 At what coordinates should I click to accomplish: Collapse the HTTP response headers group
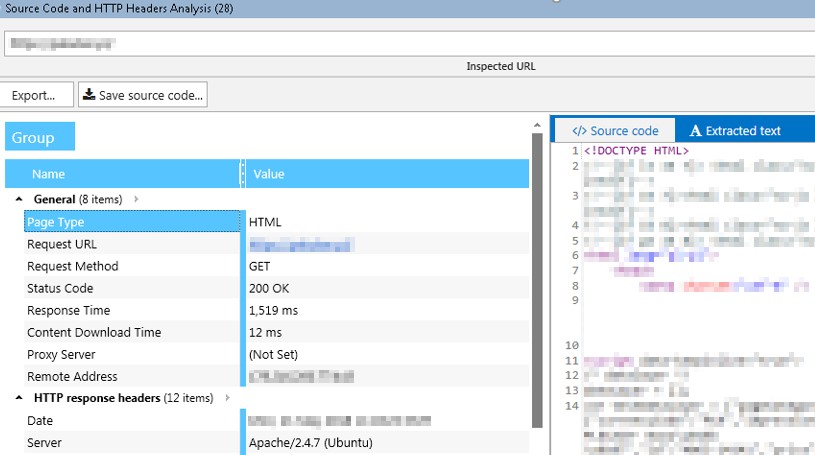pyautogui.click(x=21, y=398)
